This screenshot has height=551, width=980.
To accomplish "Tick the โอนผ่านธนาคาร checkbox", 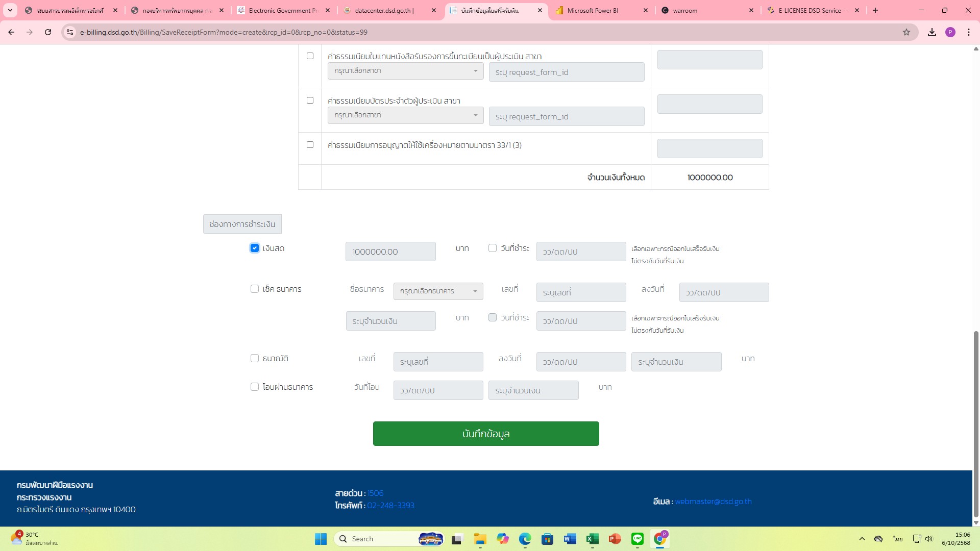I will [x=255, y=387].
